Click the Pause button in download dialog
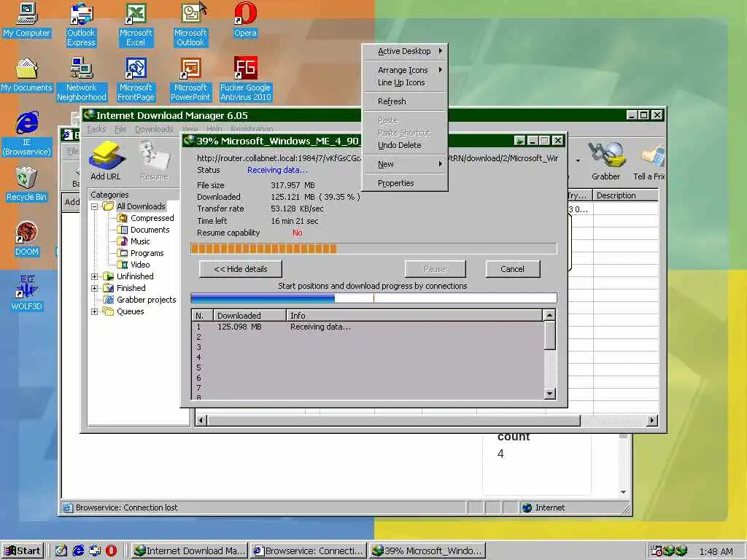This screenshot has height=560, width=747. click(435, 269)
